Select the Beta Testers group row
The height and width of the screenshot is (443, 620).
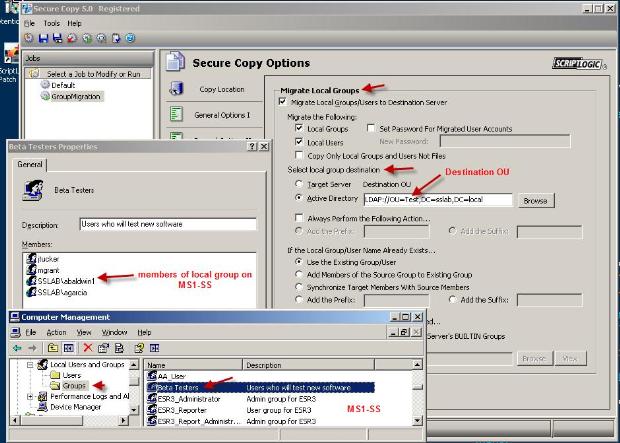coord(261,387)
